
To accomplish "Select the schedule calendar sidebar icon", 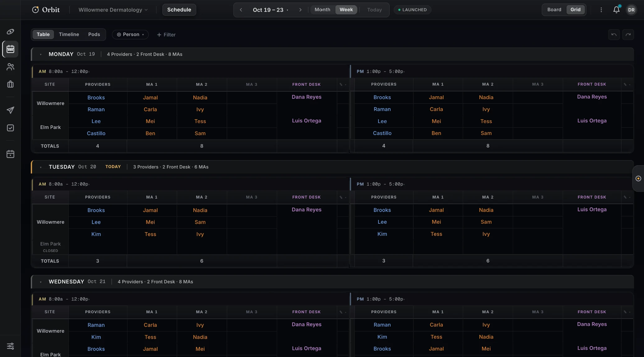I will pyautogui.click(x=10, y=49).
